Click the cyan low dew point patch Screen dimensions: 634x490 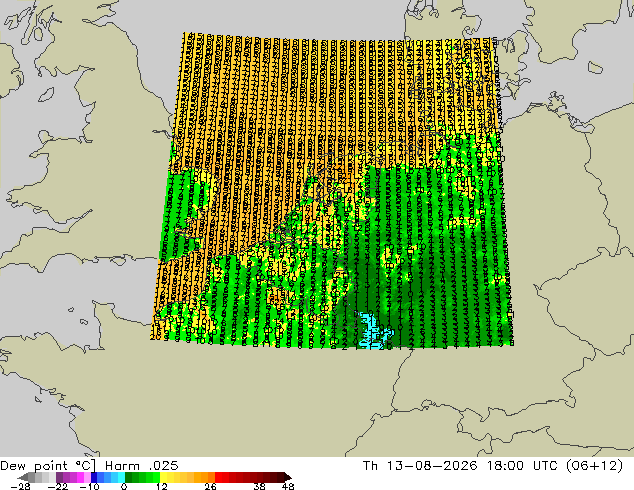(x=373, y=329)
